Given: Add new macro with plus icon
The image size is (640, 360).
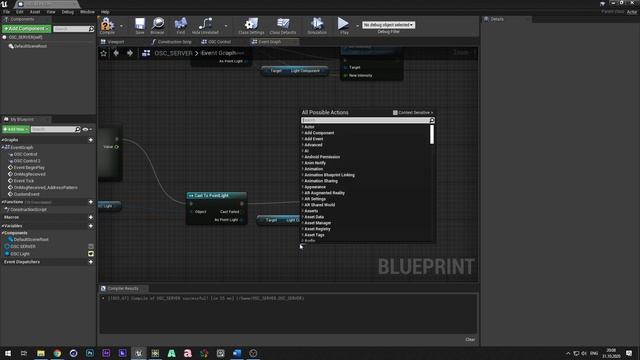Looking at the screenshot, I should (91, 218).
